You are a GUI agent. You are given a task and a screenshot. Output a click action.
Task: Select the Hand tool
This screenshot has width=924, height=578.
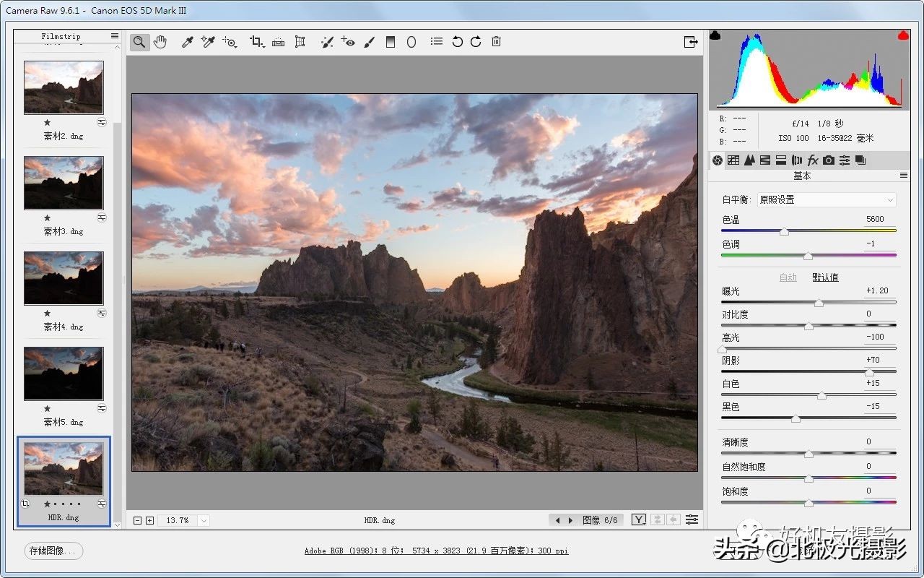point(160,42)
